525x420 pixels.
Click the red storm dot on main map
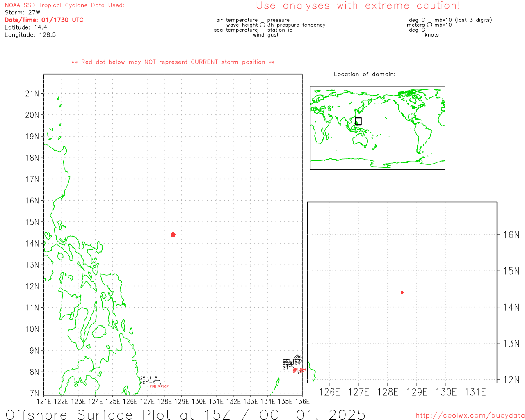pos(173,235)
